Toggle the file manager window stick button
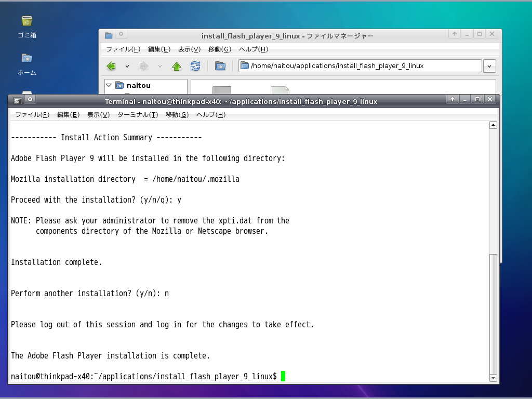Screen dimensions: 532x399 (121, 34)
